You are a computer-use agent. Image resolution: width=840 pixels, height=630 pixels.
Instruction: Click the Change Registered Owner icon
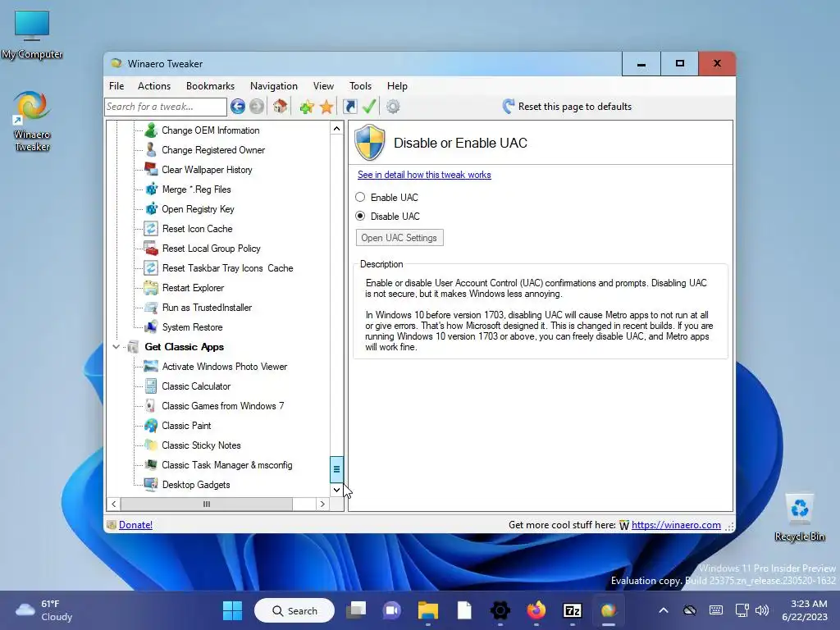(x=151, y=150)
